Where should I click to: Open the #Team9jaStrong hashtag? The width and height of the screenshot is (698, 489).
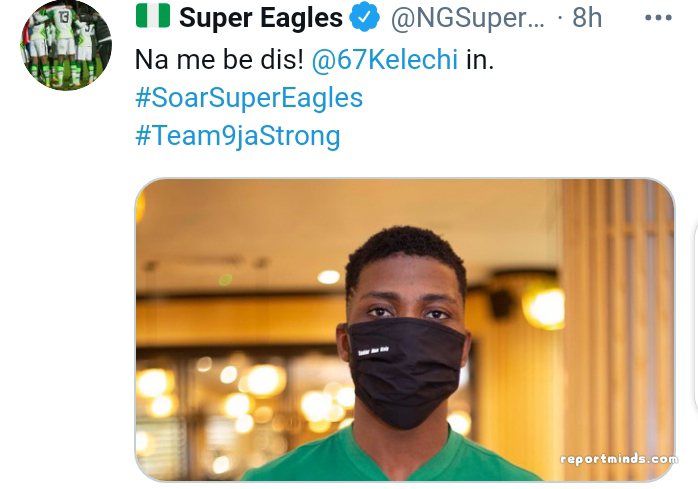238,136
